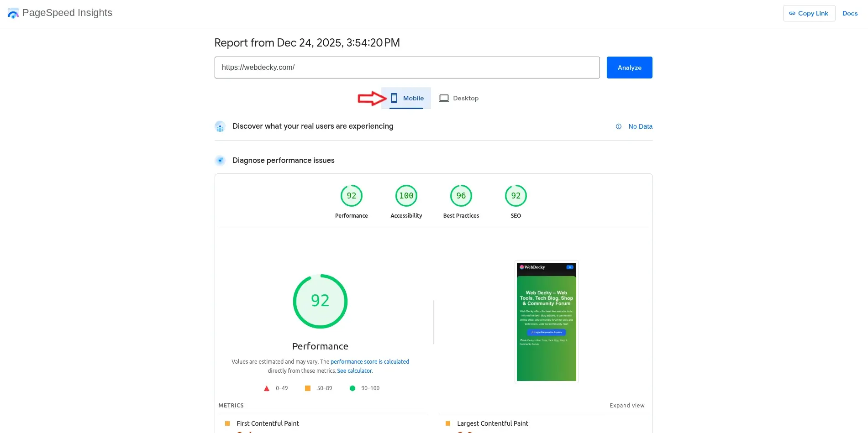This screenshot has width=868, height=433.
Task: Click the real users experience globe icon
Action: [x=221, y=126]
